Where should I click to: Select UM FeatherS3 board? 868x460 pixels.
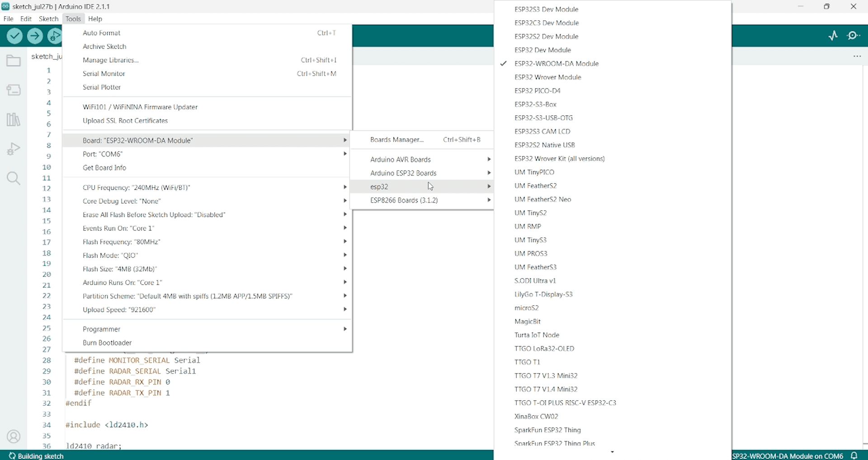tap(613, 267)
